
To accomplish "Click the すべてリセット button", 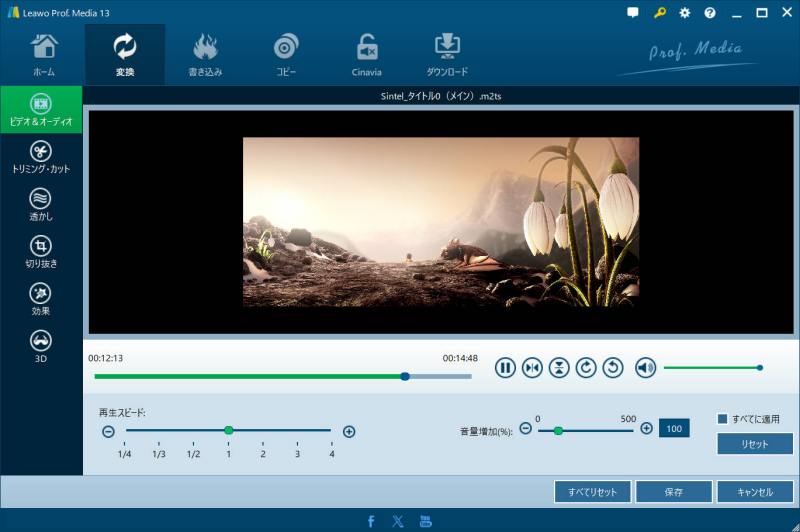I will pos(592,492).
